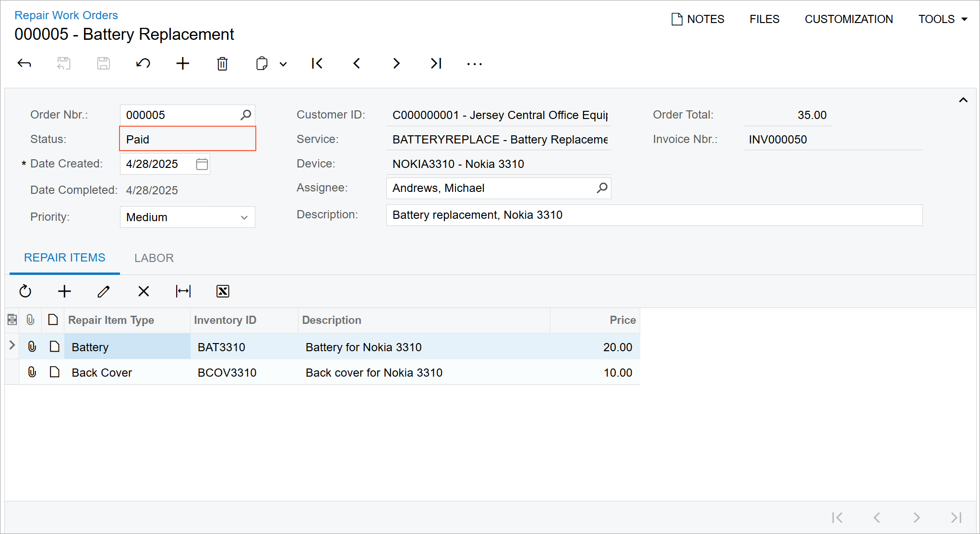
Task: Switch to the LABOR tab
Action: 154,258
